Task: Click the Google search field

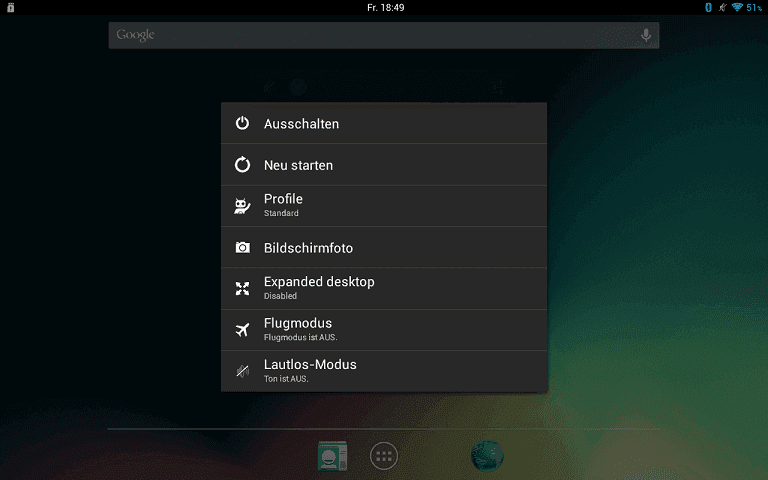Action: (x=384, y=35)
